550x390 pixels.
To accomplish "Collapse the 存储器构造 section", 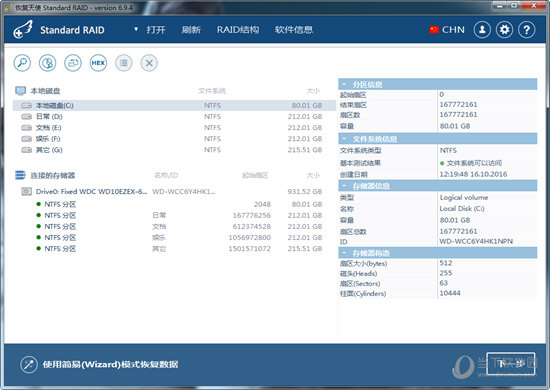I will [344, 253].
